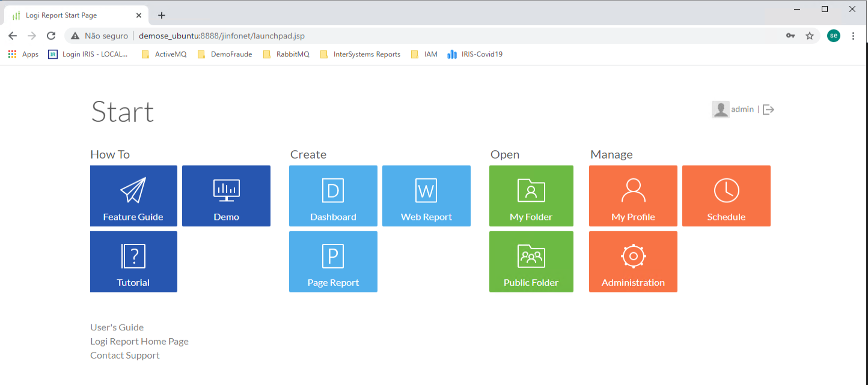
Task: Click the browser address bar
Action: tap(421, 36)
